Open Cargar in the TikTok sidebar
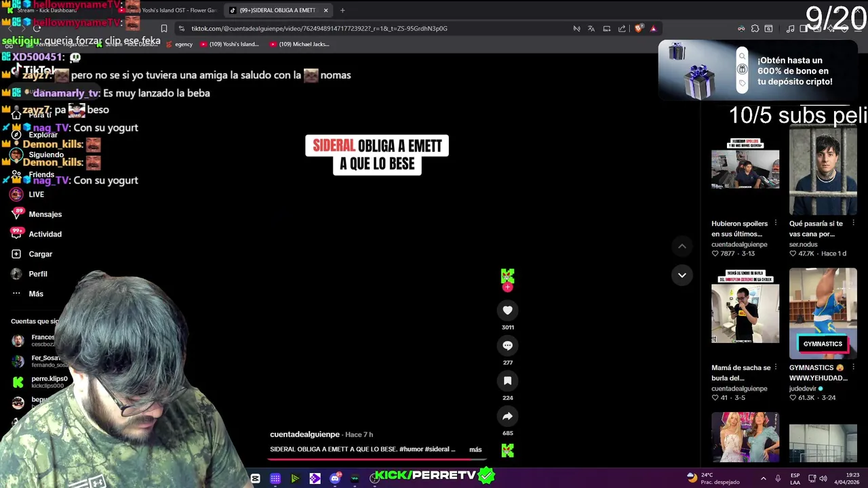868x488 pixels. pos(32,254)
